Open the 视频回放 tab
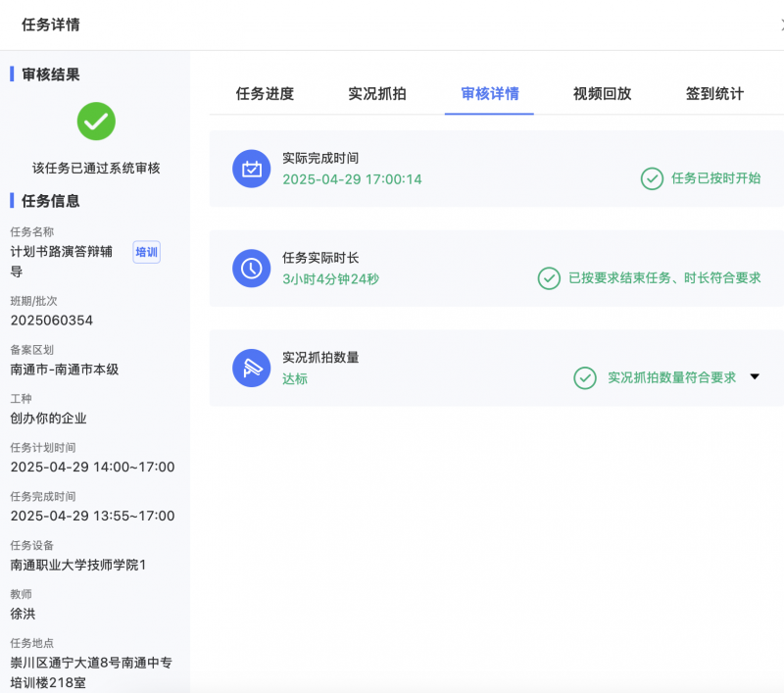This screenshot has width=784, height=693. coord(601,92)
